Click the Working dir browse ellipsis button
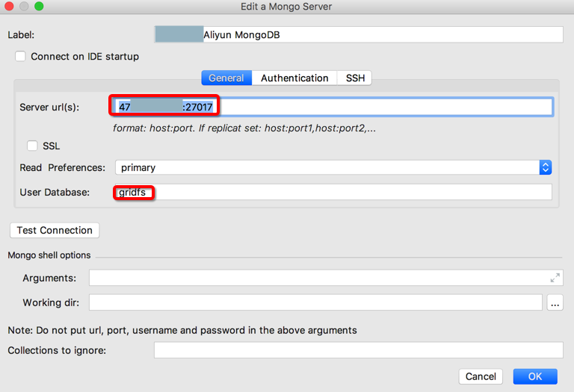 point(555,303)
